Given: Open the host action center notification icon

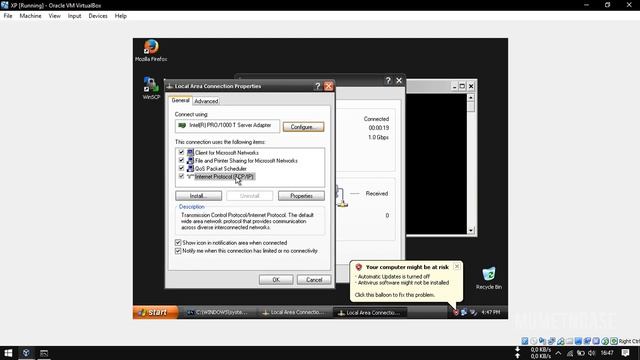Looking at the screenshot, I should coord(625,353).
